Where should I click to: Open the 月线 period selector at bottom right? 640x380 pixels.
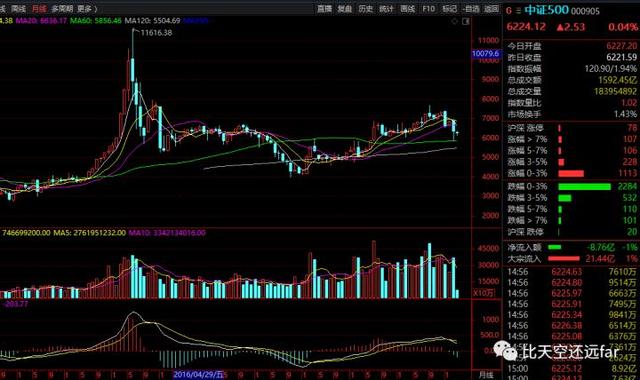485,375
